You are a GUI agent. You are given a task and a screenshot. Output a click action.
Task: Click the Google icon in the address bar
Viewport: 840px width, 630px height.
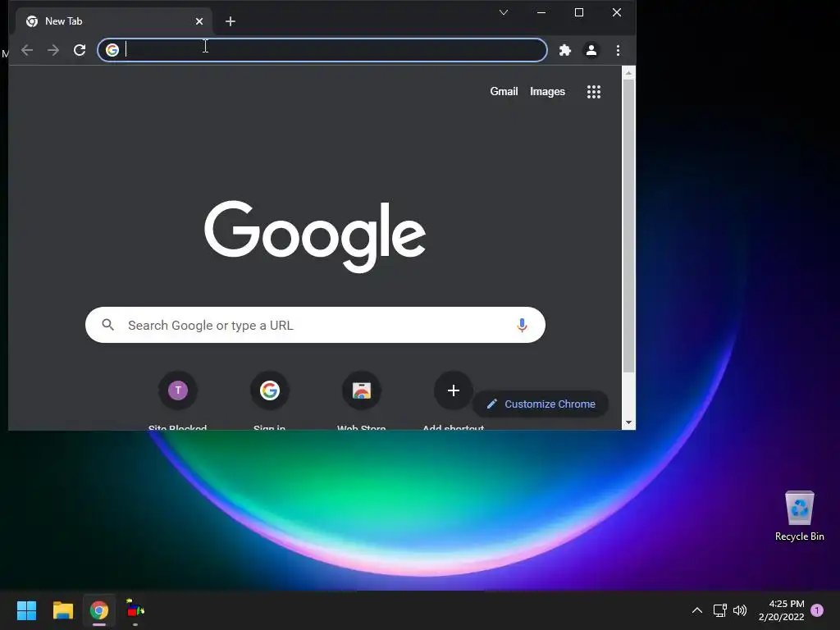click(x=112, y=50)
